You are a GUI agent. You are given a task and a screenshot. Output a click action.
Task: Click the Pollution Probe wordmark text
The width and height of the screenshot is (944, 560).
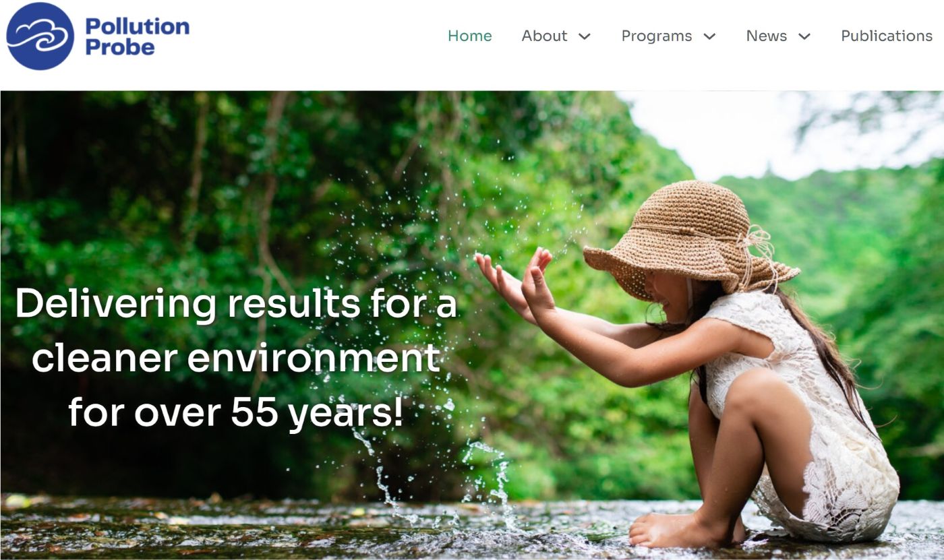[x=137, y=36]
